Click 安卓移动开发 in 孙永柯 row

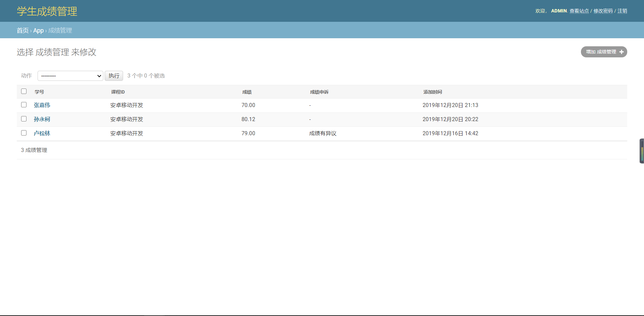(x=127, y=119)
